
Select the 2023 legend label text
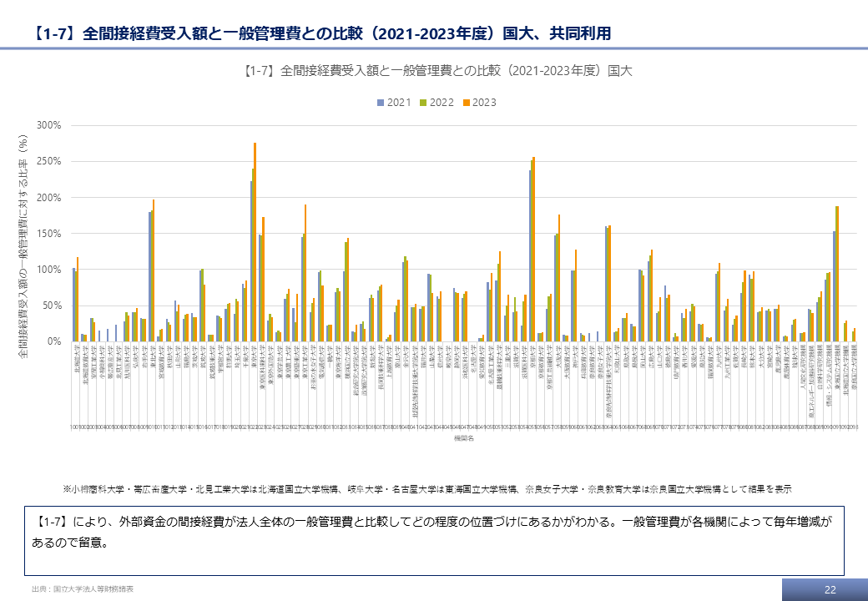[x=484, y=103]
